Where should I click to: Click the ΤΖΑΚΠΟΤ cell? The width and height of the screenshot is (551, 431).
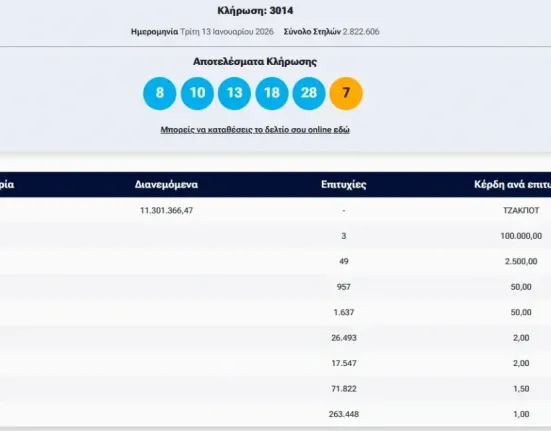coord(521,210)
